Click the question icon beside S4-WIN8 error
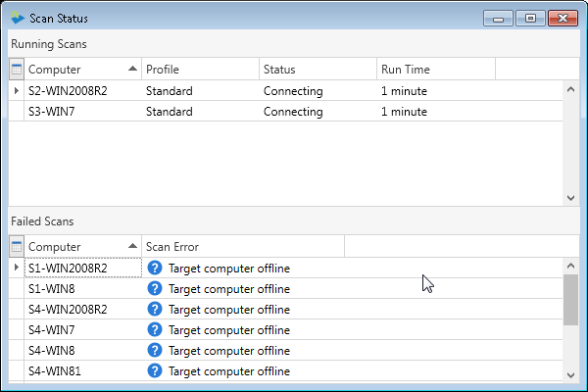Image resolution: width=588 pixels, height=392 pixels. pos(155,351)
